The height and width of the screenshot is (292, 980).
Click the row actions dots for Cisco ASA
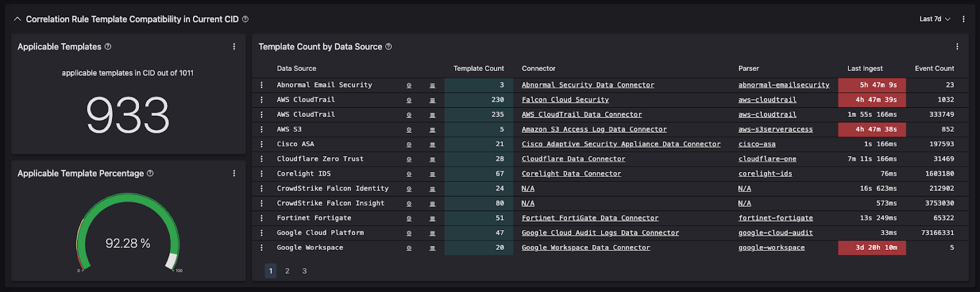click(x=262, y=144)
